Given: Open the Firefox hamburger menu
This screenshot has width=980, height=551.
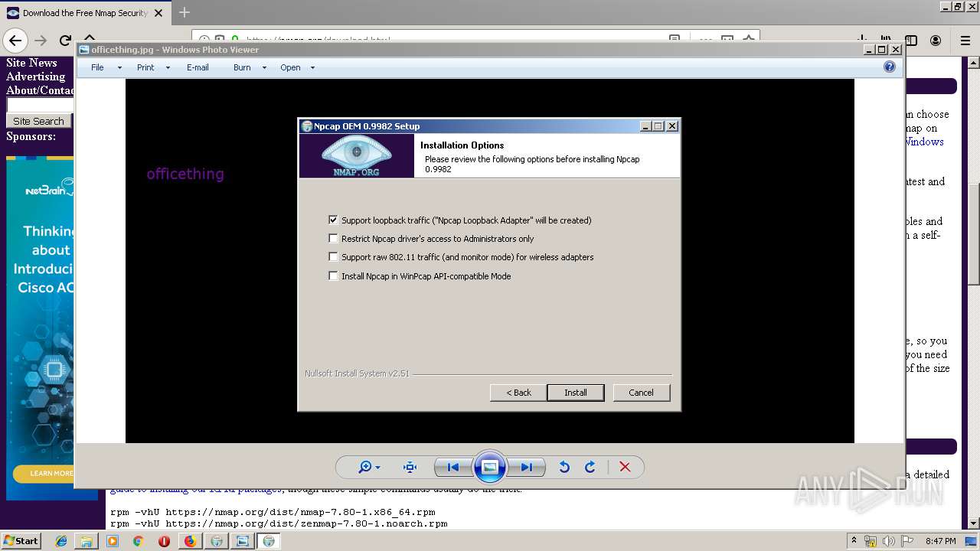Looking at the screenshot, I should click(965, 41).
